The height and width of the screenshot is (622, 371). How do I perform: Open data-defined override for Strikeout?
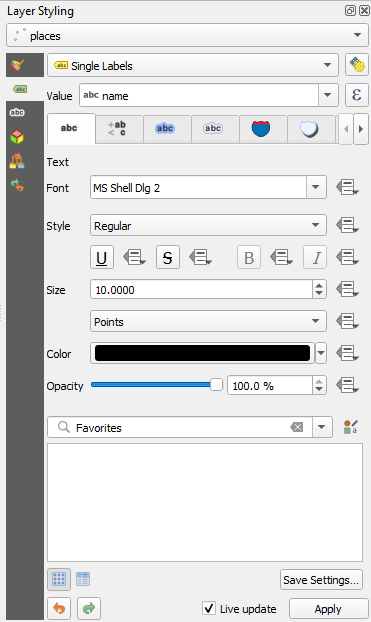pos(200,257)
